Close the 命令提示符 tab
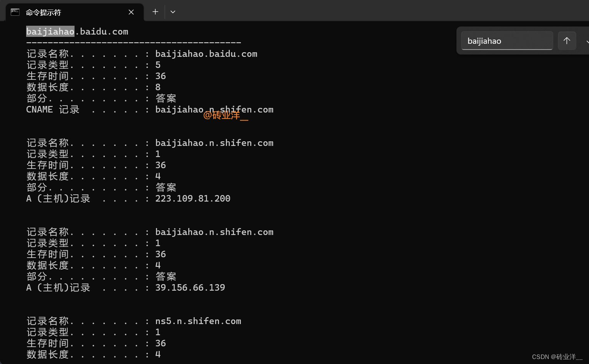The image size is (589, 364). pyautogui.click(x=131, y=12)
